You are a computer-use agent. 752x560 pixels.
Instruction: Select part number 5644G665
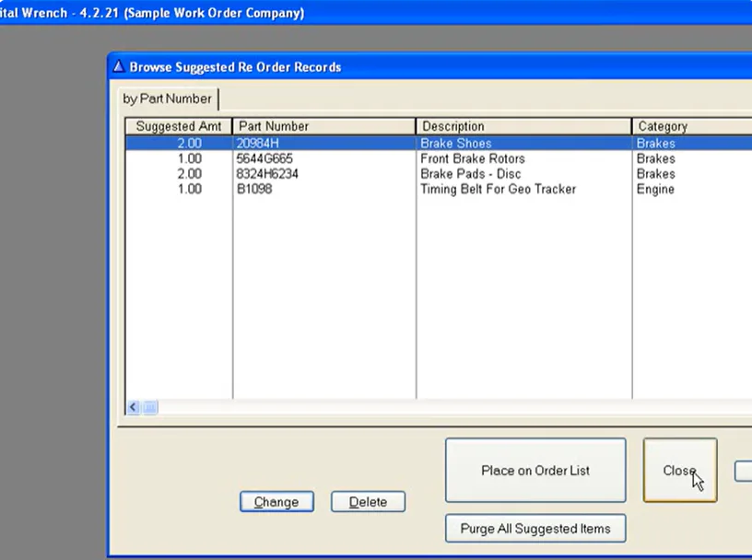click(264, 158)
